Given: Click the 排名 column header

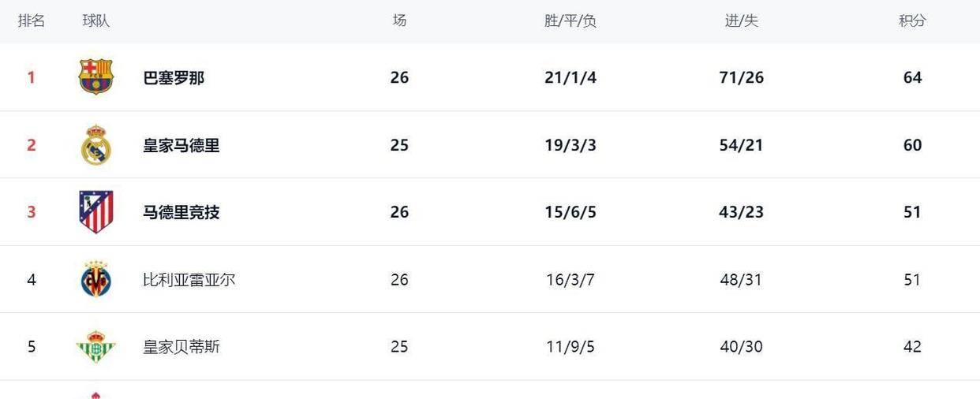Looking at the screenshot, I should pos(32,21).
